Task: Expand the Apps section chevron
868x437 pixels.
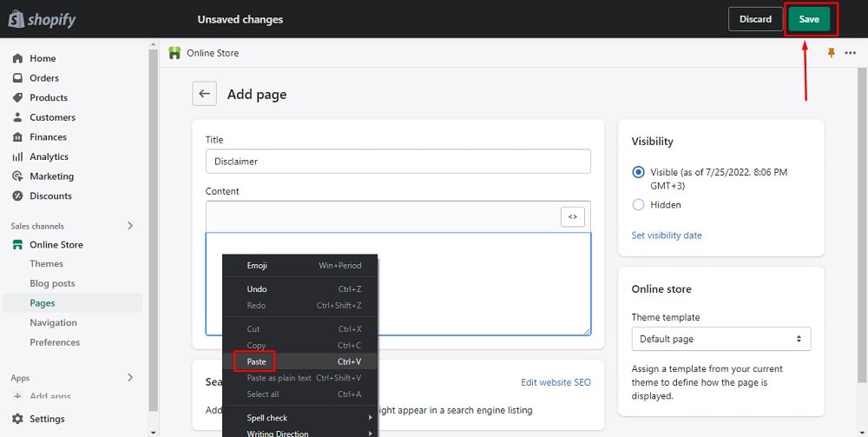Action: 130,377
